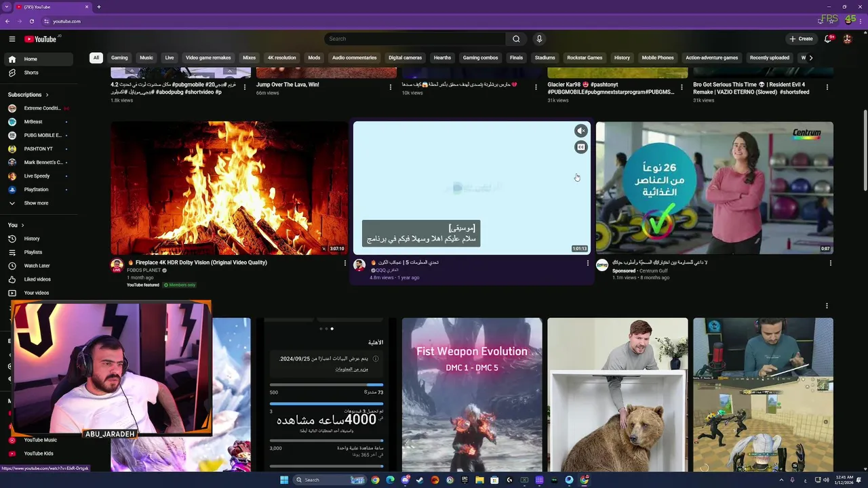
Task: Open the Shorts shelf options menu
Action: (x=827, y=306)
